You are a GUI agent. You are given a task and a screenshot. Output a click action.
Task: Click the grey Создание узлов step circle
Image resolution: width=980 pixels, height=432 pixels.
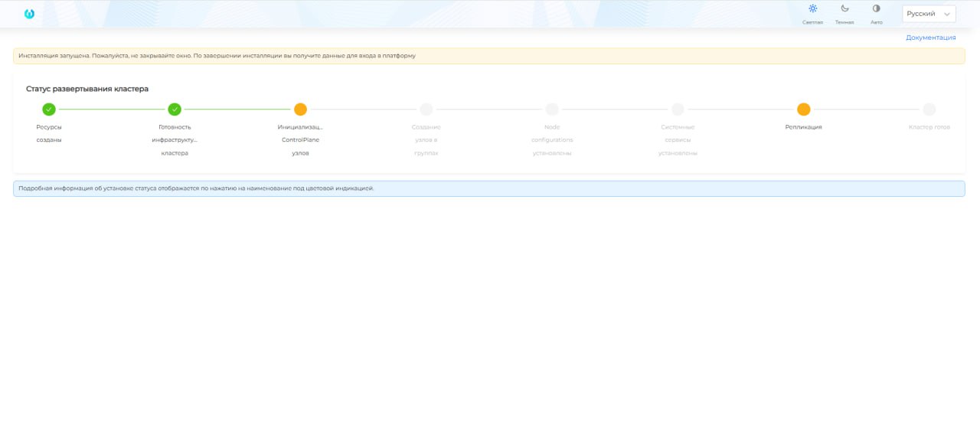point(426,110)
